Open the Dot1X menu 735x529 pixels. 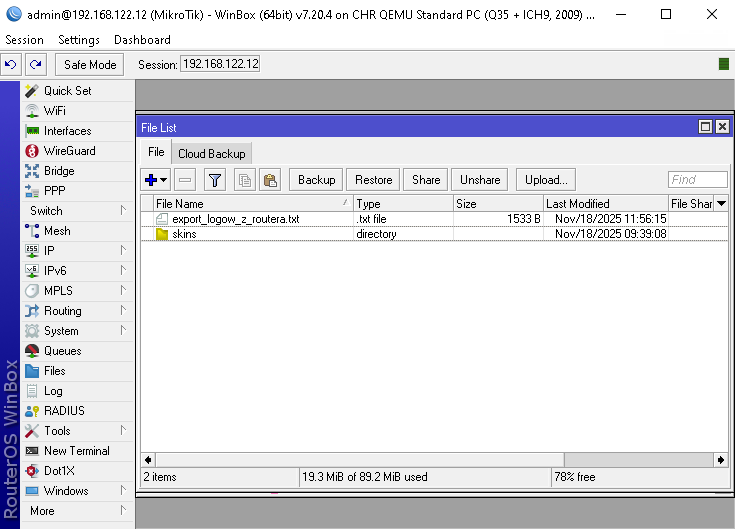(77, 471)
